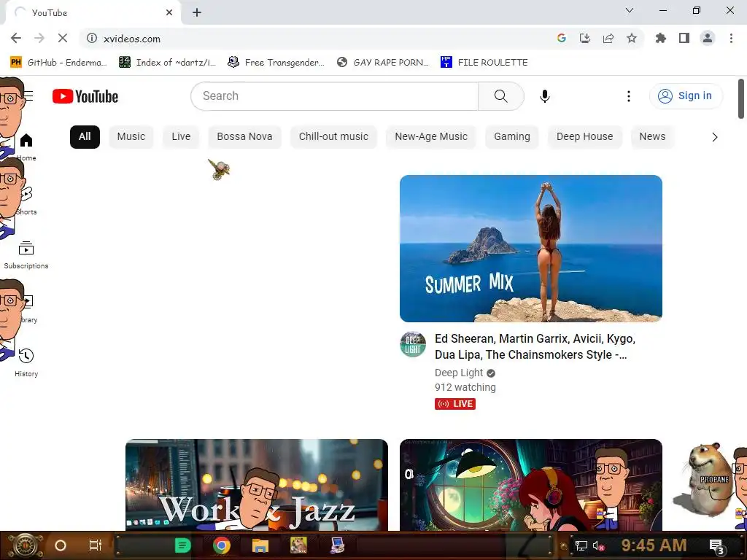This screenshot has width=747, height=560.
Task: Open the green notes taskbar app
Action: tap(183, 545)
